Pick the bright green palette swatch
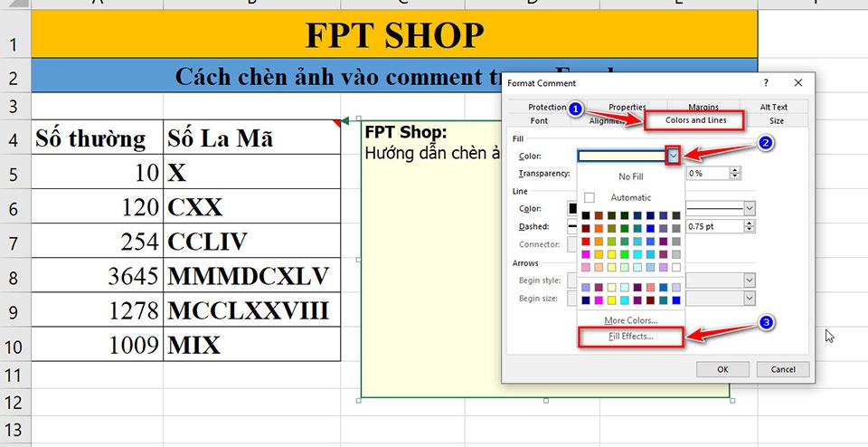The width and height of the screenshot is (868, 447). click(x=625, y=254)
